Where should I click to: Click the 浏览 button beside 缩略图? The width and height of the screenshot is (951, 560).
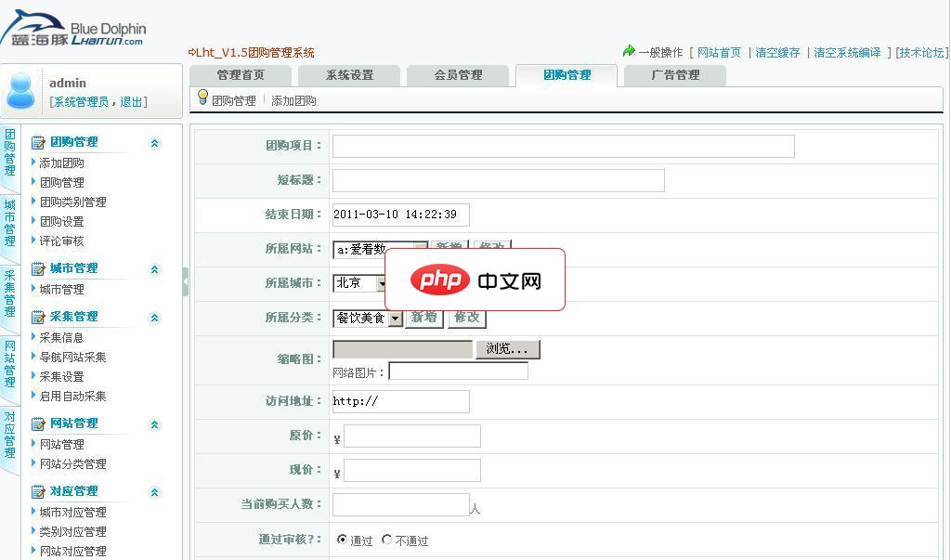(x=507, y=348)
